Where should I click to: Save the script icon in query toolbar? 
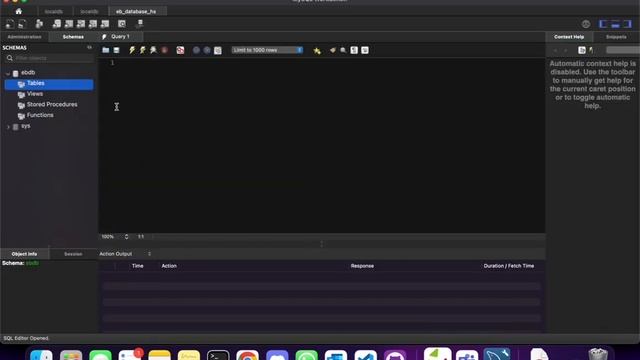pyautogui.click(x=116, y=50)
